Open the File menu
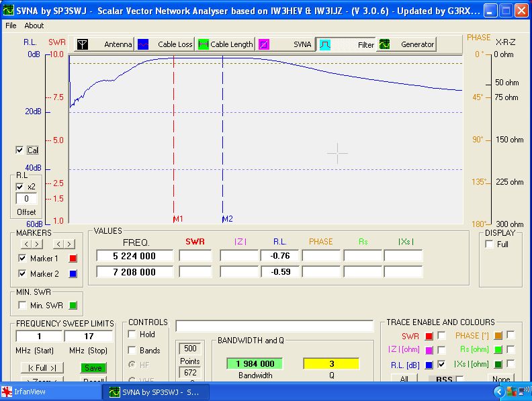532x401 pixels. pos(11,26)
